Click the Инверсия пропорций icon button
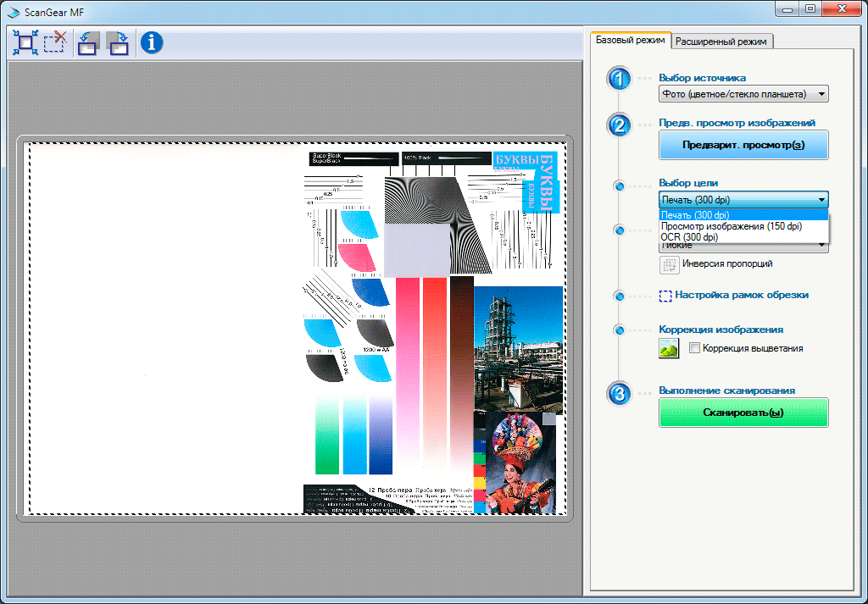The height and width of the screenshot is (604, 868). pos(670,264)
